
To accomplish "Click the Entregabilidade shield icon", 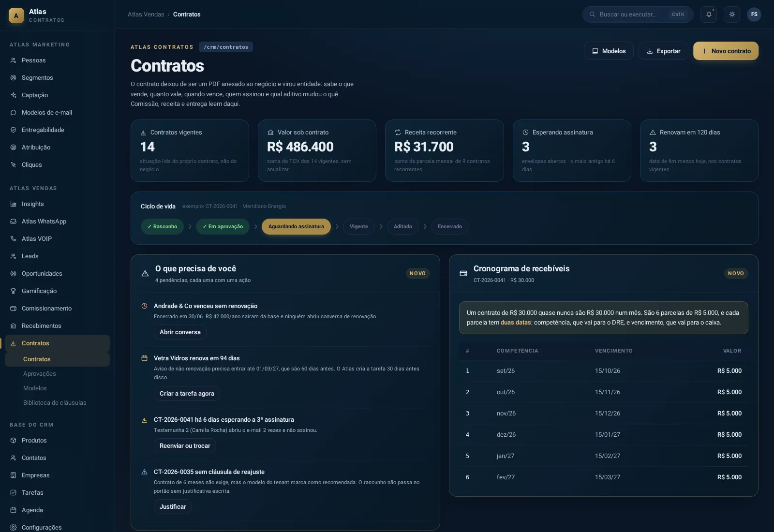I will (x=14, y=130).
